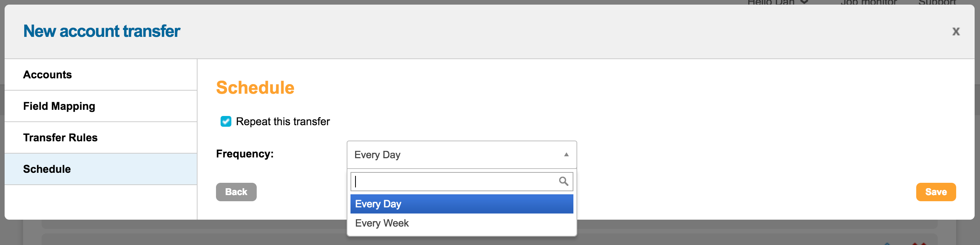This screenshot has width=980, height=245.
Task: Close the New account transfer dialog
Action: 956,31
